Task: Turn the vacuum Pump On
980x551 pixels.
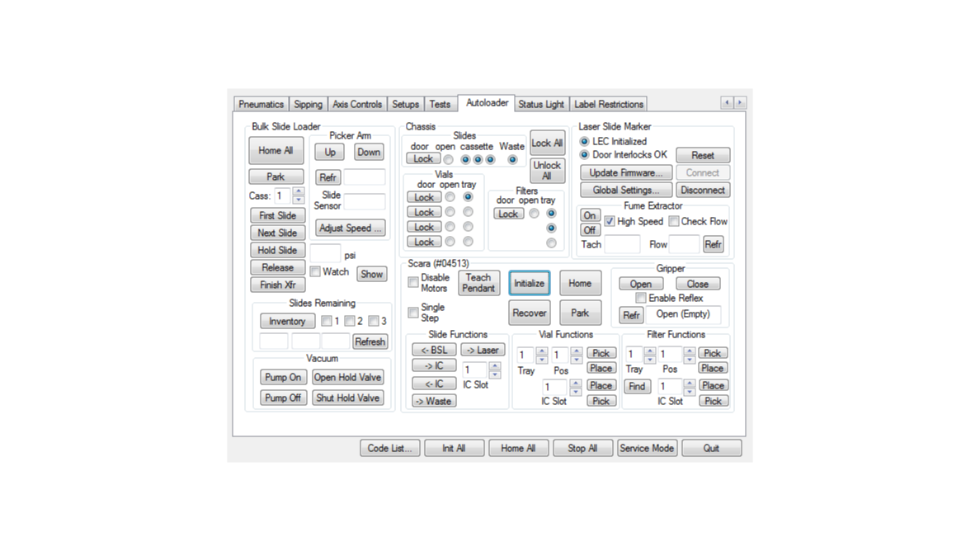Action: pos(282,377)
